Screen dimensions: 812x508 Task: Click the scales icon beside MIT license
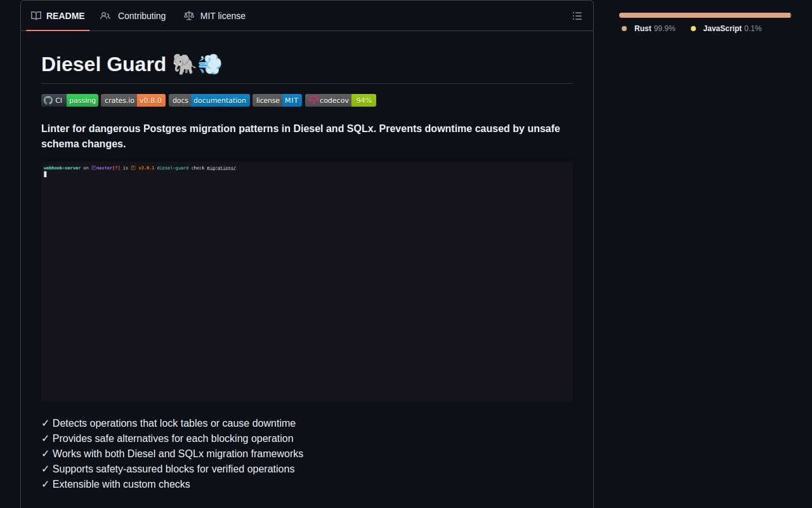[x=189, y=16]
